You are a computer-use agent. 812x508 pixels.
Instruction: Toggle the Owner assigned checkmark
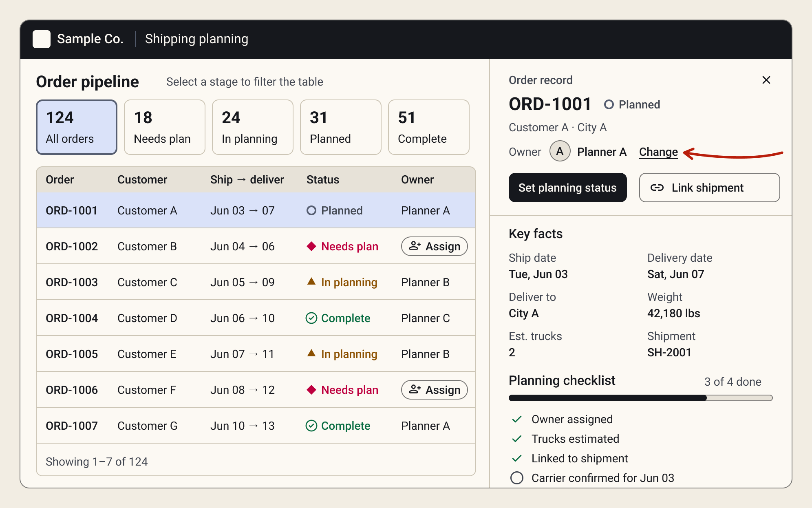517,419
